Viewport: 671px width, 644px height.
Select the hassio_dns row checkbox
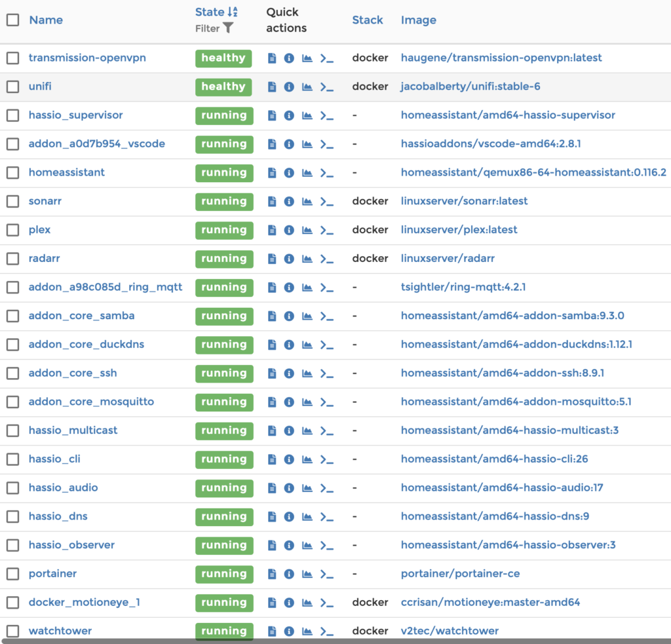13,516
